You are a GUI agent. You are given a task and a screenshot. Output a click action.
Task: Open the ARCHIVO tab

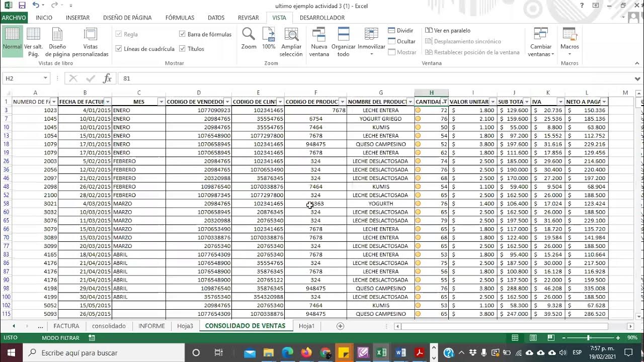click(14, 18)
